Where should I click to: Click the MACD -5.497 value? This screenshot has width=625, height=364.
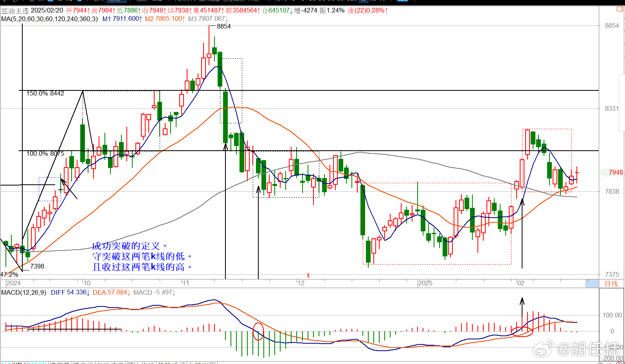(x=154, y=292)
